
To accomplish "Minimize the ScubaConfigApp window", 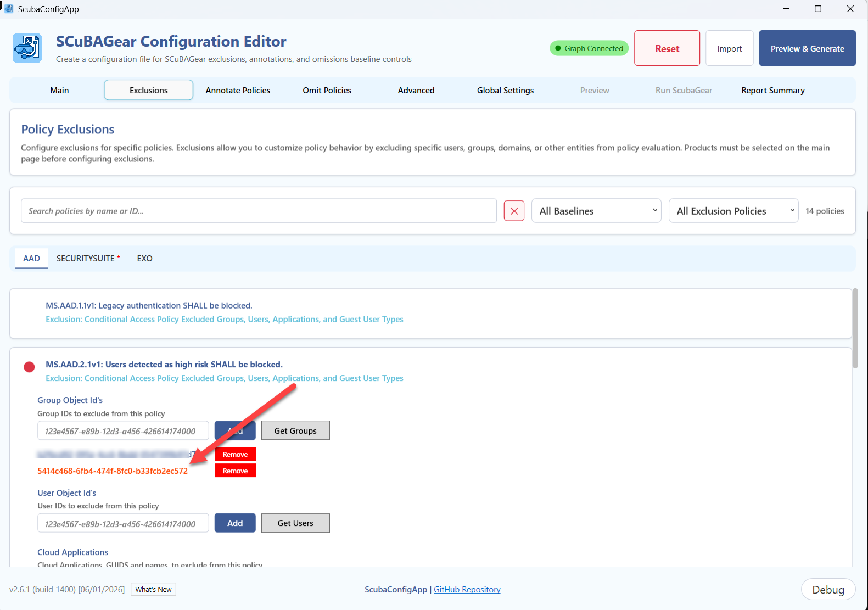I will [786, 9].
